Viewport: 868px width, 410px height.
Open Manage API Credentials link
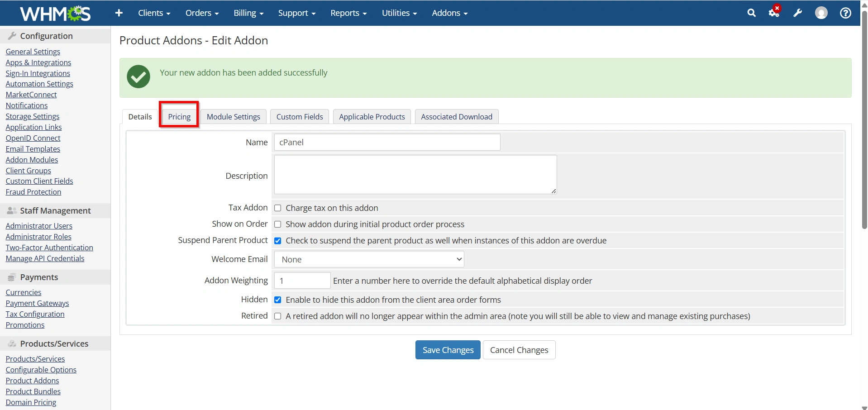coord(45,258)
